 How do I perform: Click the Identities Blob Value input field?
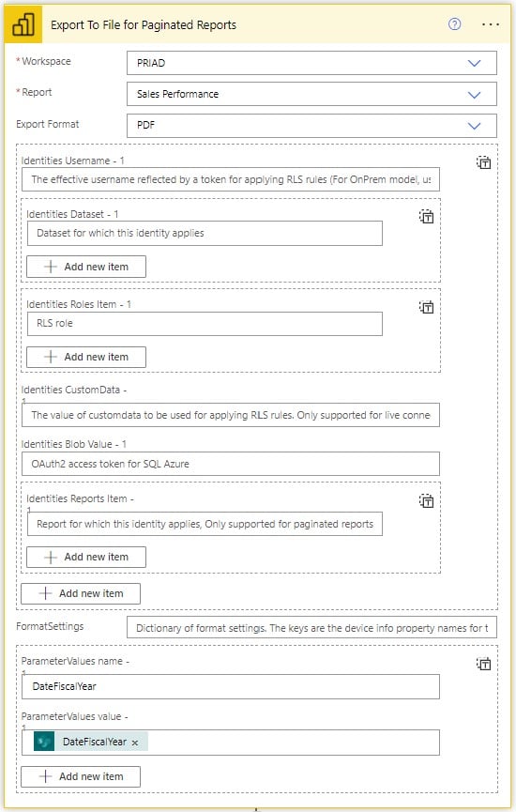pos(231,464)
